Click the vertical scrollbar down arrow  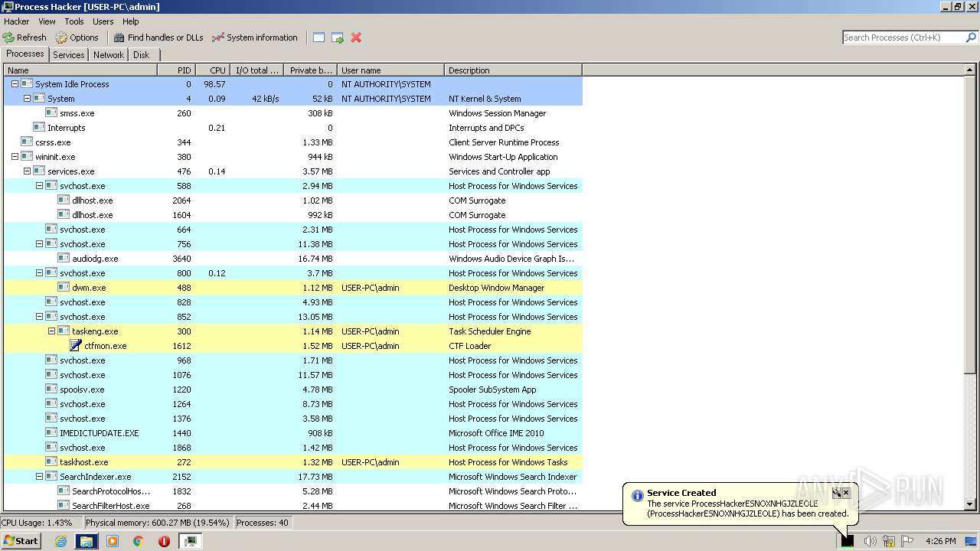pos(971,505)
